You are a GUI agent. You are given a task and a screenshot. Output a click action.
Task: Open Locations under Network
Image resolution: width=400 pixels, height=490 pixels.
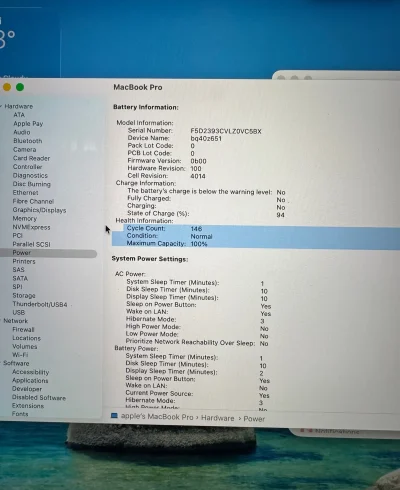click(26, 338)
